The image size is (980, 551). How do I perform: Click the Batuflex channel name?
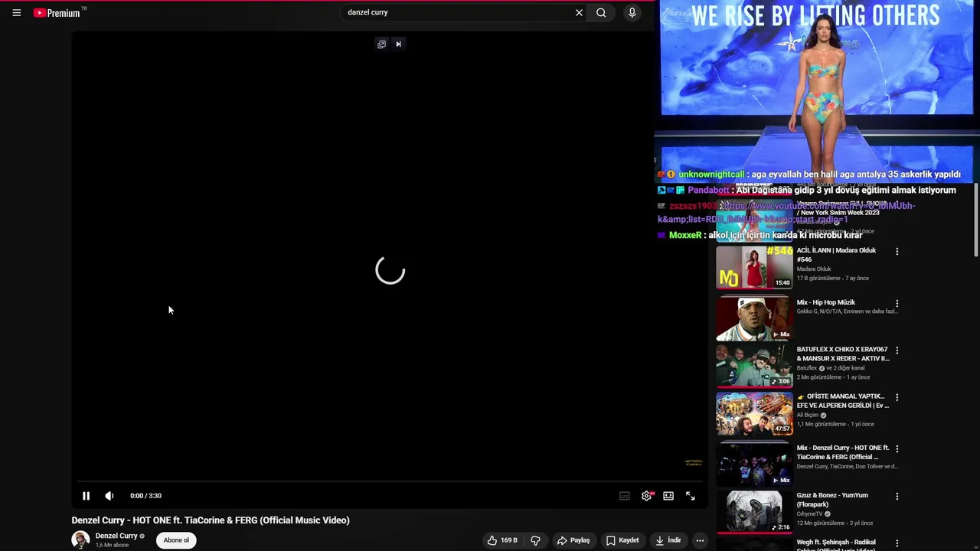[x=807, y=368]
